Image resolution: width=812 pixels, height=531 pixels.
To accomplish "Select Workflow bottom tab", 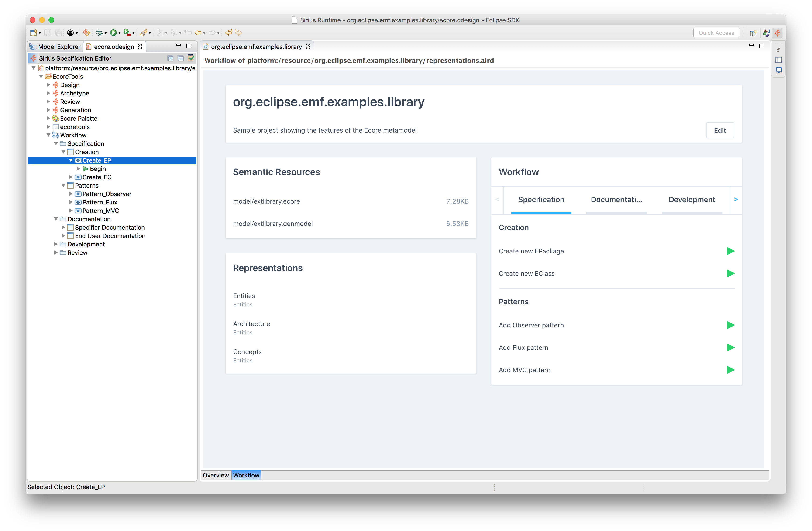I will [x=246, y=475].
